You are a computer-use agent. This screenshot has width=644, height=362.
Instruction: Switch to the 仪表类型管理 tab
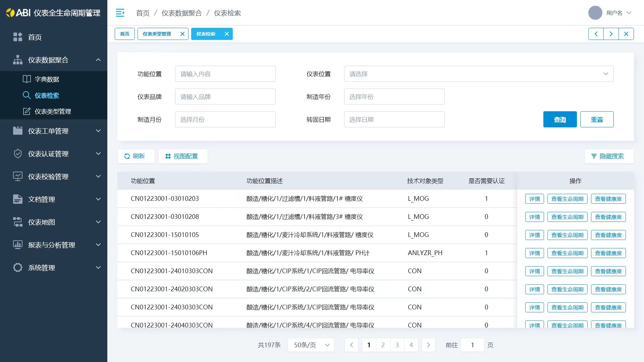click(x=157, y=34)
